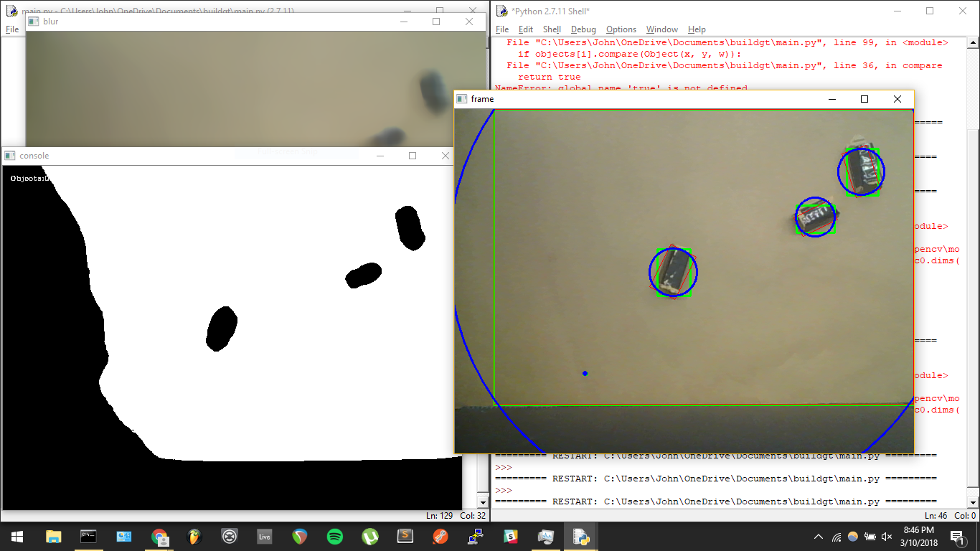The width and height of the screenshot is (980, 551).
Task: Open the Ableton Live taskbar icon
Action: point(265,536)
